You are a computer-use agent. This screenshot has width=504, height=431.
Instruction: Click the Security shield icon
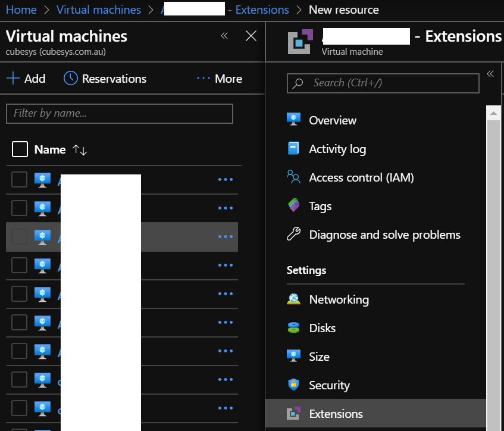coord(293,385)
